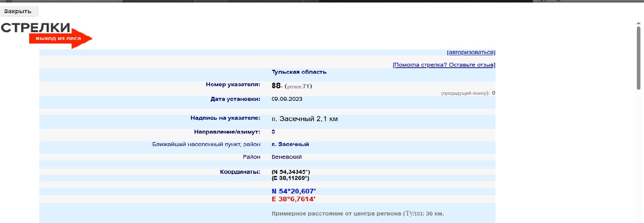Click the vertical scrollbar thumb

tap(638, 57)
